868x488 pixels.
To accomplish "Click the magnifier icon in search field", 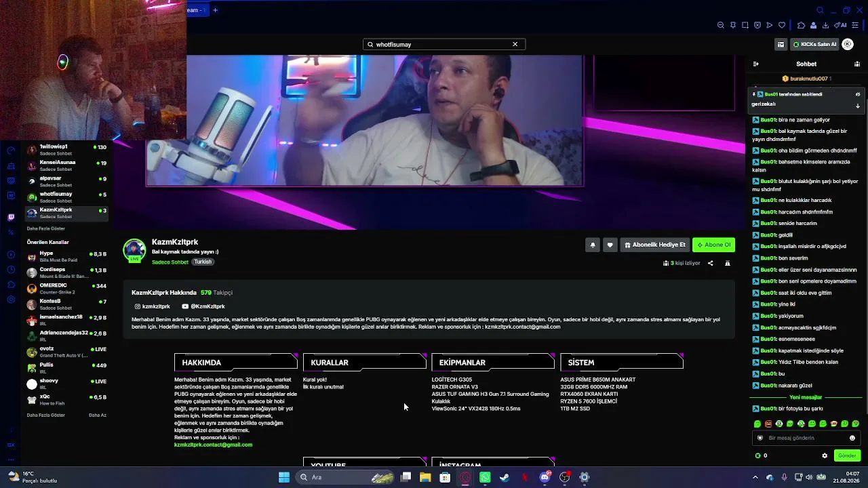I will (x=370, y=44).
